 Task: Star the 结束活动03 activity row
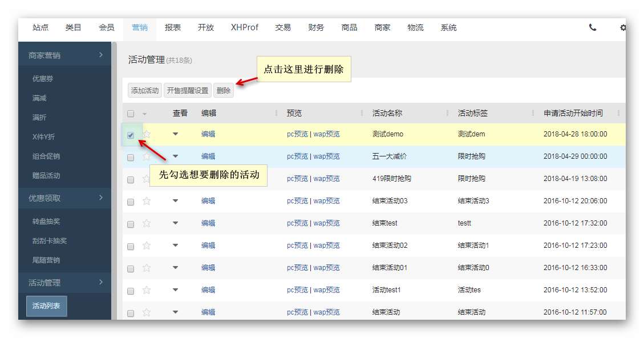click(x=147, y=200)
